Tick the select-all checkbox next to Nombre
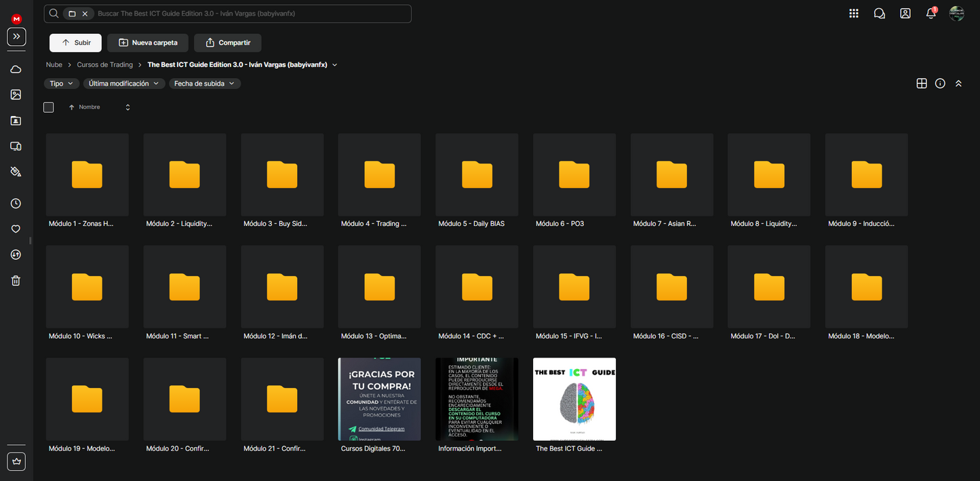The width and height of the screenshot is (980, 481). [48, 107]
